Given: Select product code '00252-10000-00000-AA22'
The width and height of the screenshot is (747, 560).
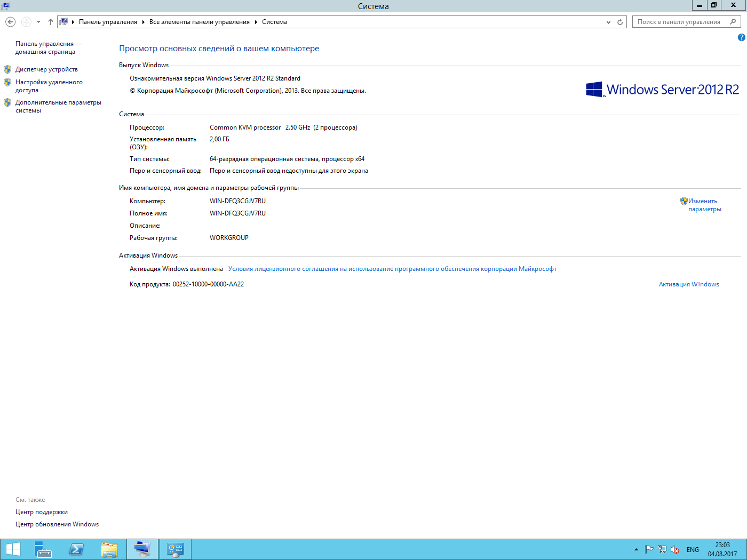Looking at the screenshot, I should pos(208,284).
